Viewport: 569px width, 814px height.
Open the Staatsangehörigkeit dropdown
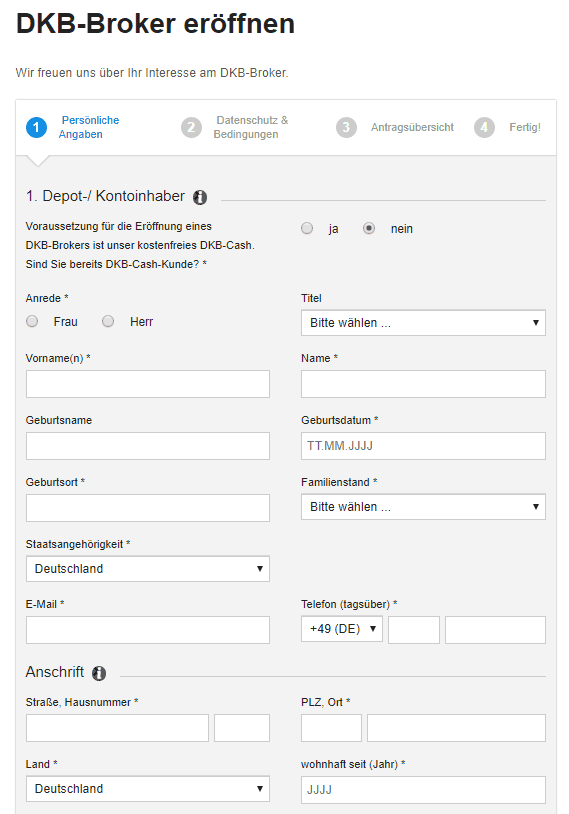(x=148, y=569)
